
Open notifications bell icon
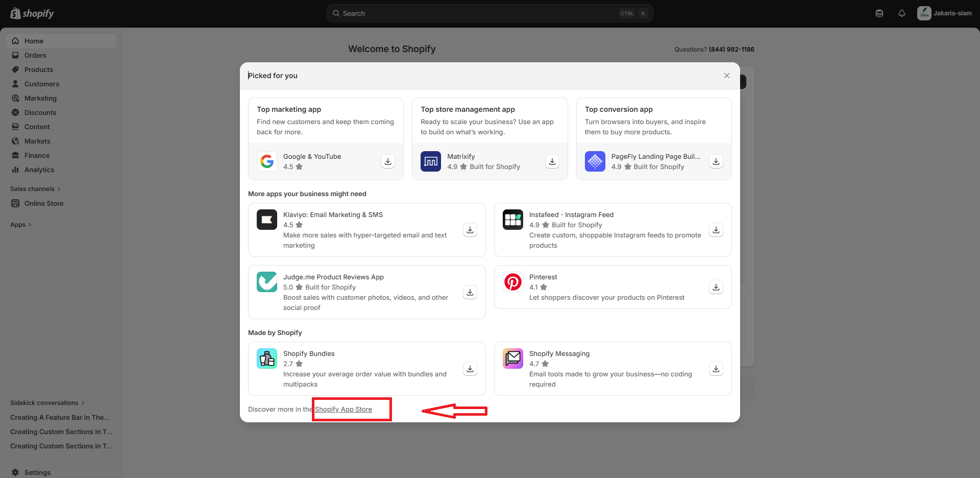point(902,14)
